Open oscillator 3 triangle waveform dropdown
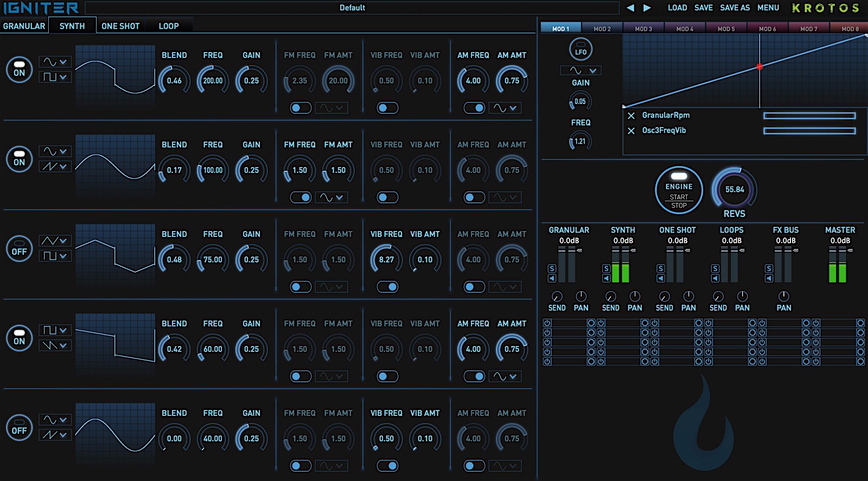This screenshot has width=868, height=481. (x=55, y=241)
